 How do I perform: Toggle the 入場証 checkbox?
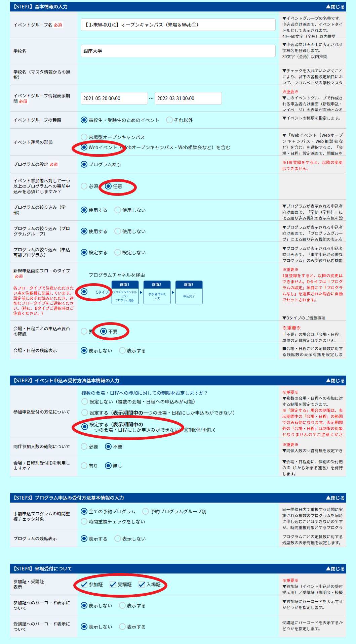click(142, 585)
